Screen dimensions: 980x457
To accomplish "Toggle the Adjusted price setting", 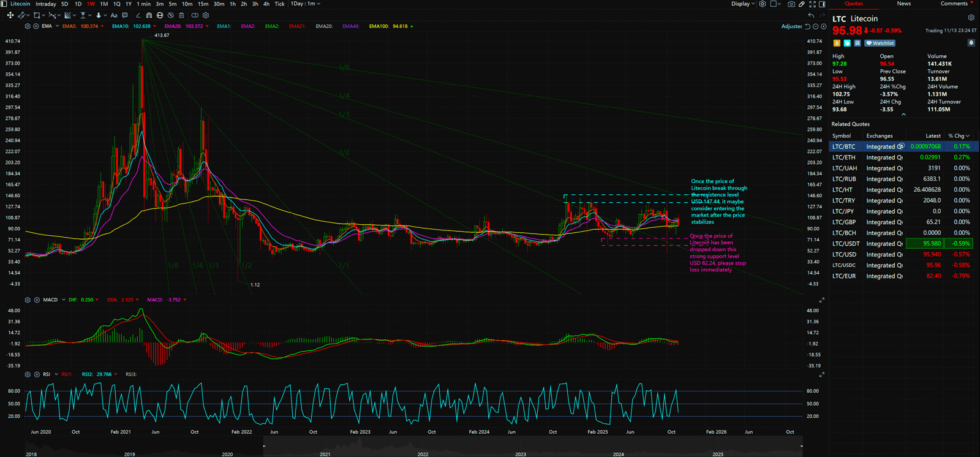I will tap(791, 26).
